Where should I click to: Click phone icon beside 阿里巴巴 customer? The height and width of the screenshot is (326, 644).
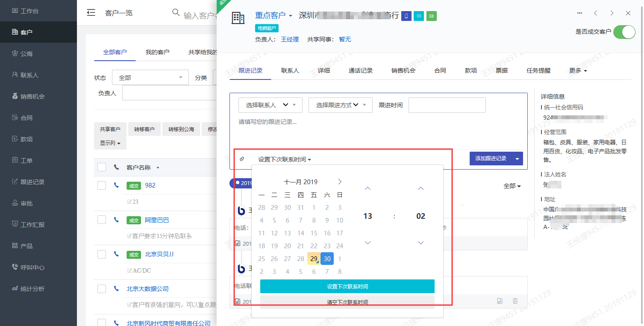click(116, 220)
